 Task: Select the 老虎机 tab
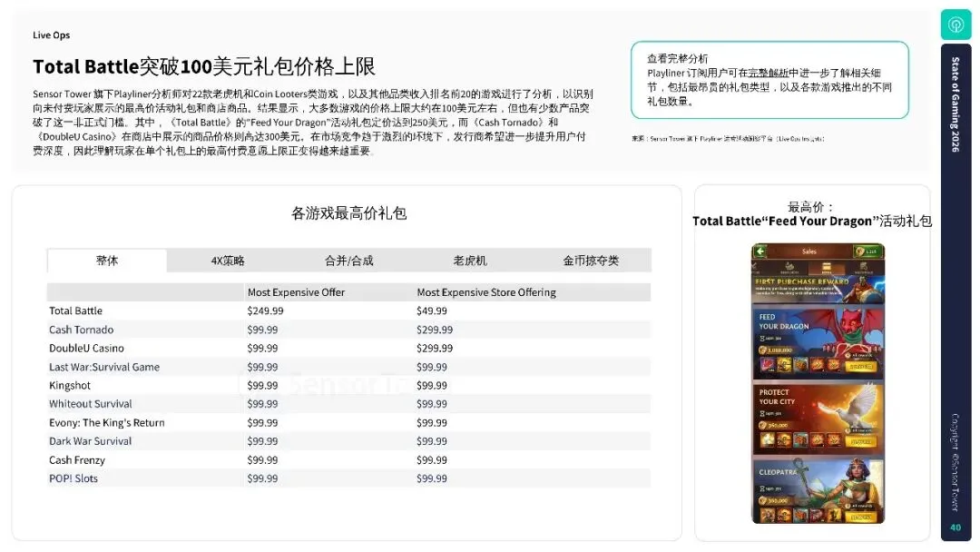469,261
